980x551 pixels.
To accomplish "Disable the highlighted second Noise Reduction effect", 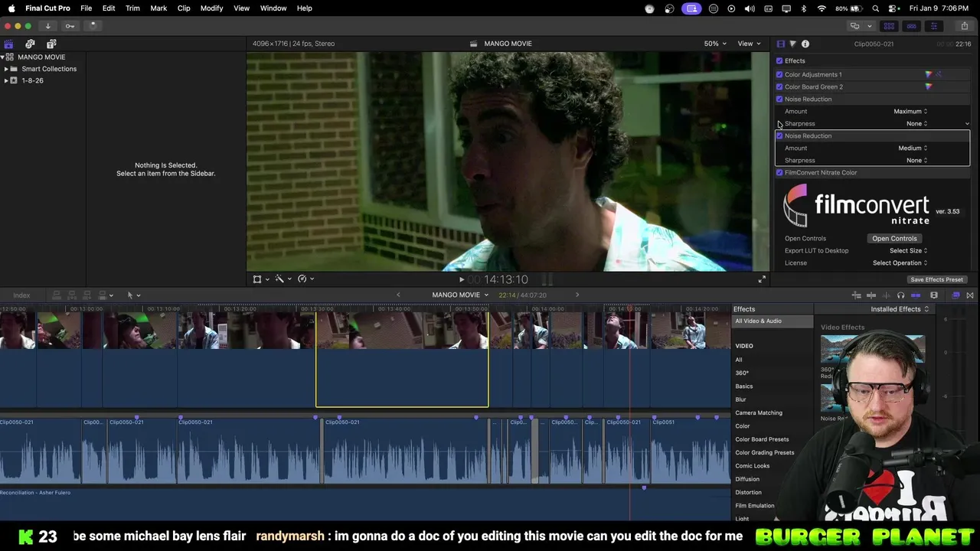I will pyautogui.click(x=779, y=135).
